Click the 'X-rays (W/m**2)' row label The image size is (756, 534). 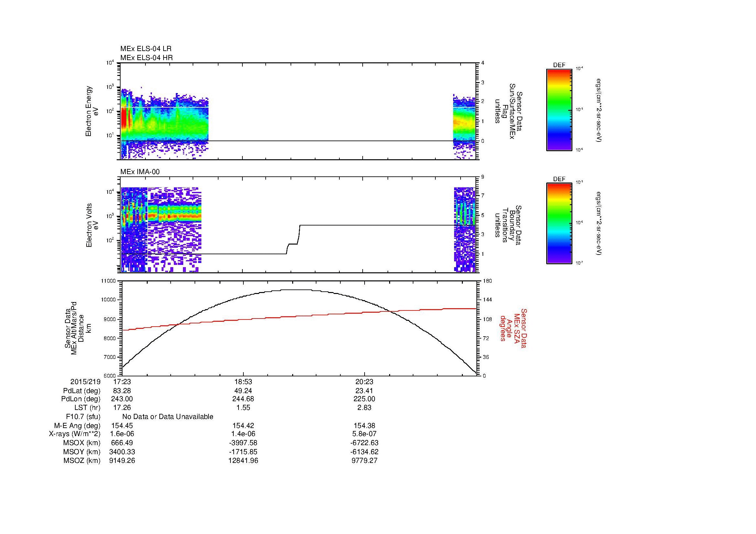click(75, 434)
